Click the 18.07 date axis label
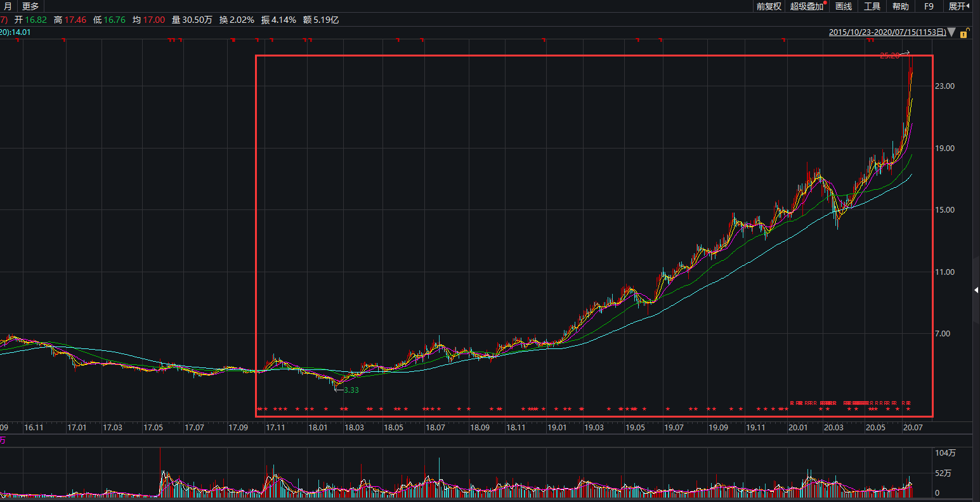The height and width of the screenshot is (502, 980). [435, 427]
